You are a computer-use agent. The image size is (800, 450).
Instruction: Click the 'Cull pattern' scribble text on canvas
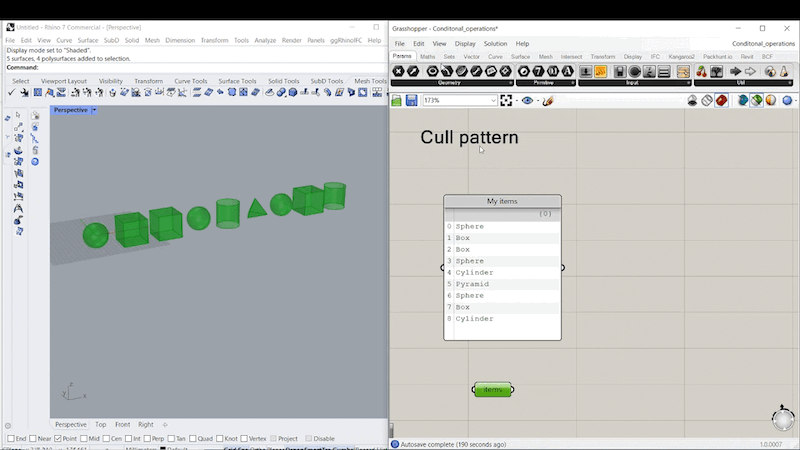click(469, 137)
